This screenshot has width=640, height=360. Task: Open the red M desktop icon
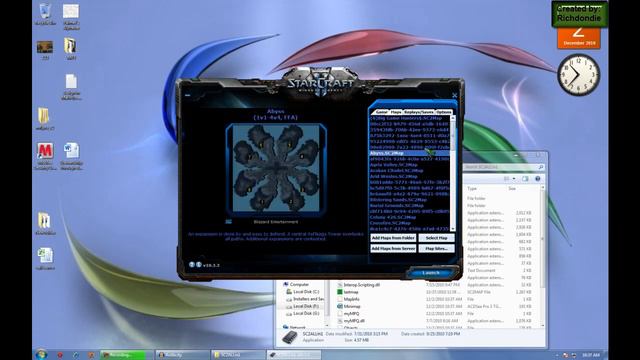pyautogui.click(x=45, y=156)
